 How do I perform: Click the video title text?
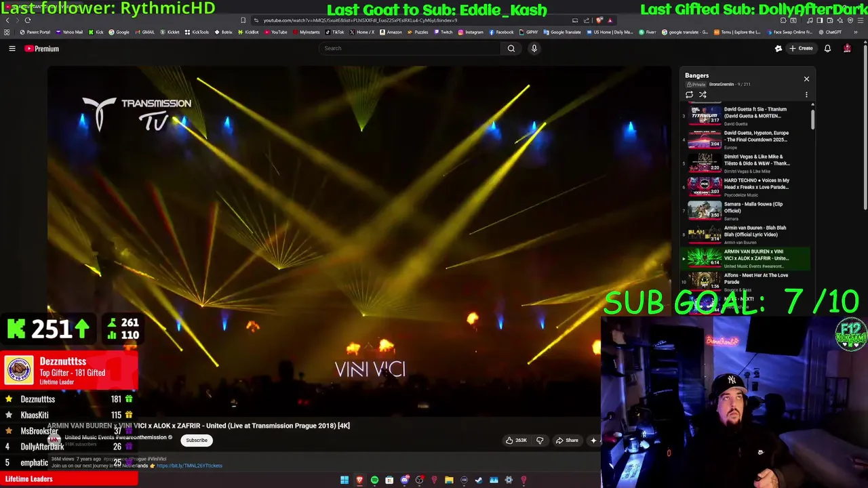click(x=199, y=426)
